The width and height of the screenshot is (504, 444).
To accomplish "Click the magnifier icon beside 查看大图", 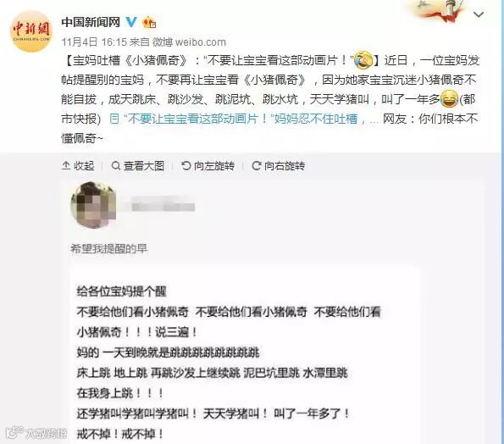I will pyautogui.click(x=115, y=165).
